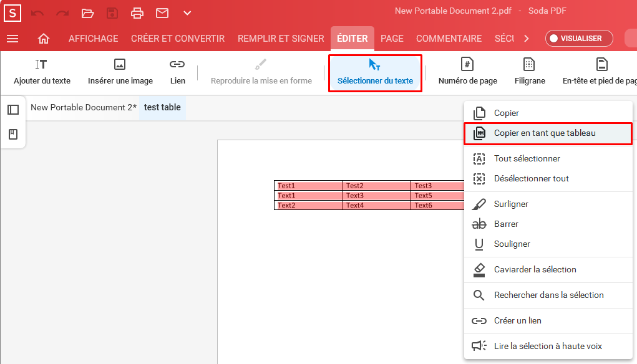
Task: Choose Copier en tant que tableau
Action: click(548, 132)
